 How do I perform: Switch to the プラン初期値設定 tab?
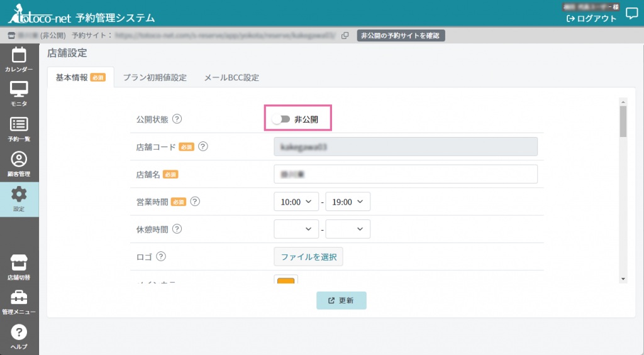point(155,77)
